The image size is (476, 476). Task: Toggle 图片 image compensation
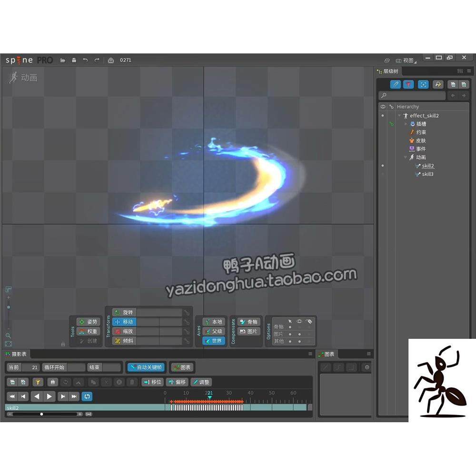[249, 331]
